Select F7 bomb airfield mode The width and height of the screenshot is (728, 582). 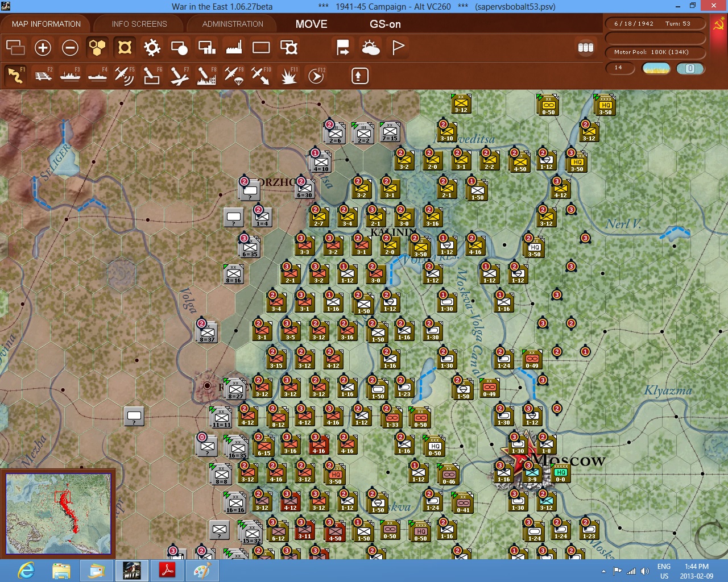pyautogui.click(x=179, y=75)
